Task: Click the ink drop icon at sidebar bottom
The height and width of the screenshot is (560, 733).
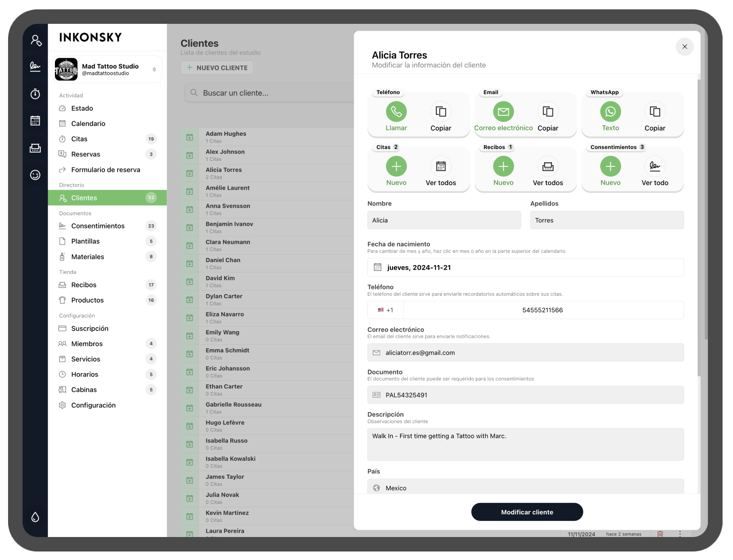Action: (x=35, y=517)
